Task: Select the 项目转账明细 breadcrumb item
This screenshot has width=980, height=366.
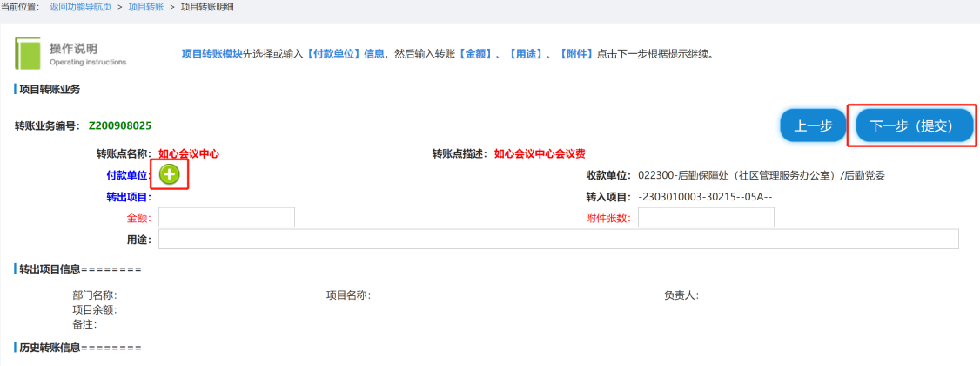Action: 206,7
